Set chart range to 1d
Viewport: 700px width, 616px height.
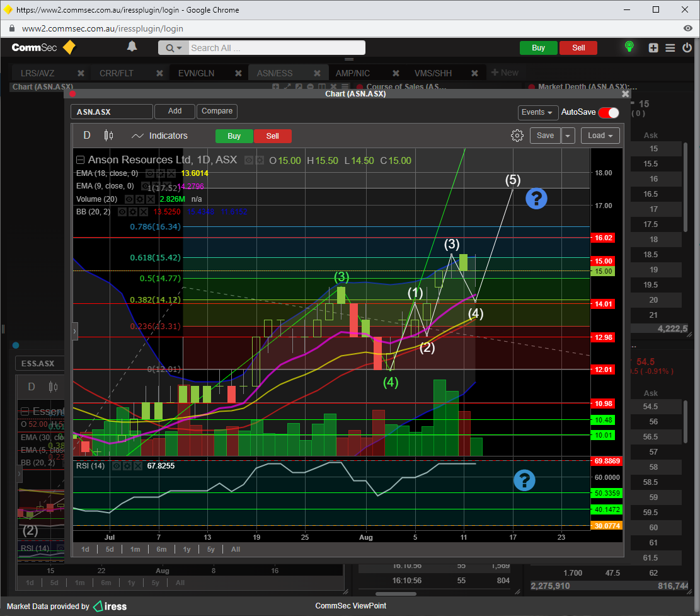[x=85, y=549]
